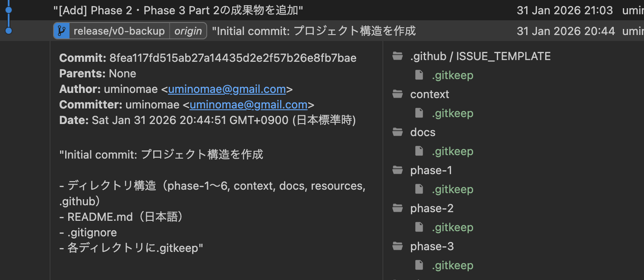Open .gitkeep in the context folder

pos(452,113)
